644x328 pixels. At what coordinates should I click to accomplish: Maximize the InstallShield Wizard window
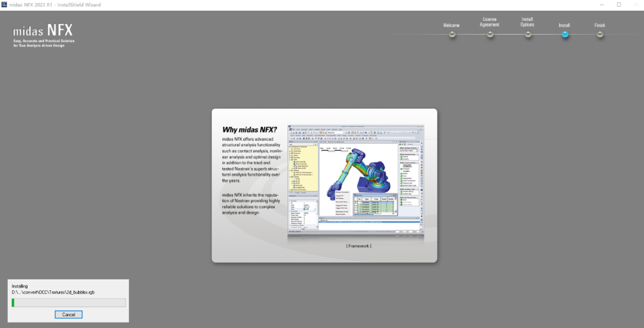point(619,5)
